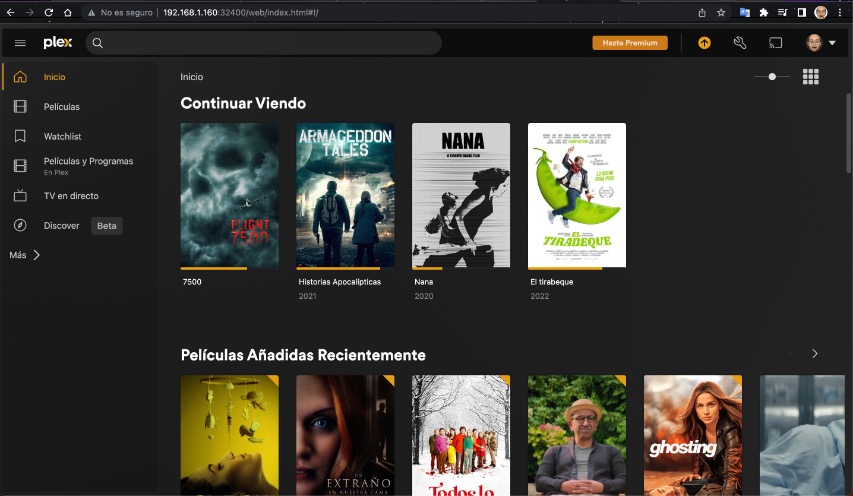The height and width of the screenshot is (496, 853).
Task: Click the not secure warning icon
Action: pos(91,13)
